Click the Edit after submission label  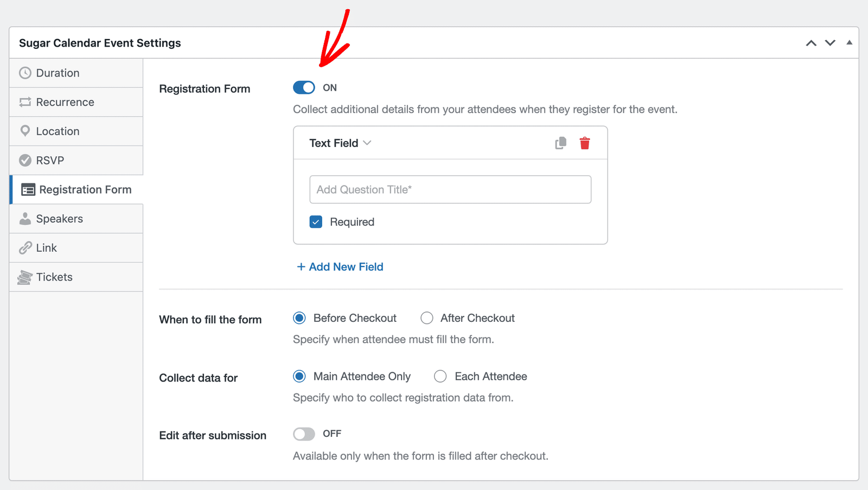[213, 435]
